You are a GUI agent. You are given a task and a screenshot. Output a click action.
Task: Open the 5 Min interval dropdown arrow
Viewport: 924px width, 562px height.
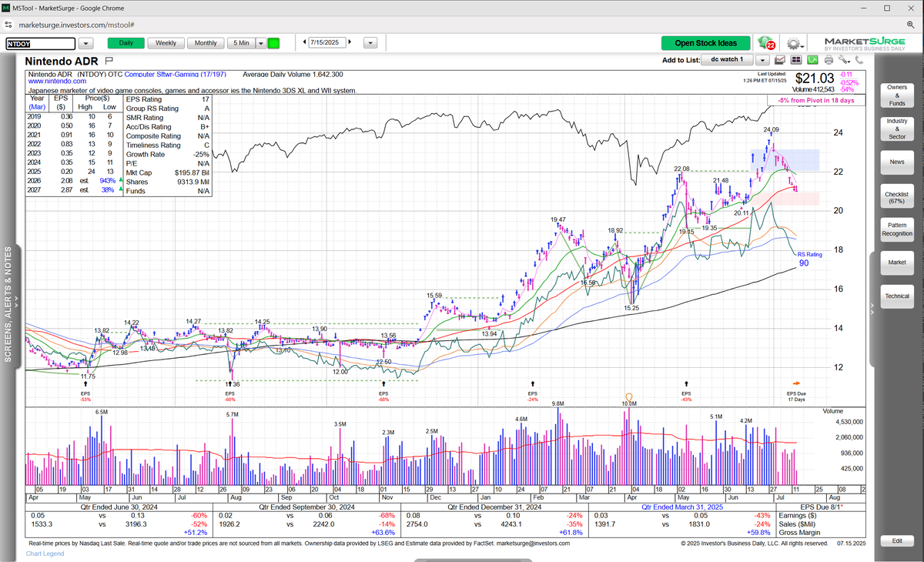pyautogui.click(x=259, y=43)
